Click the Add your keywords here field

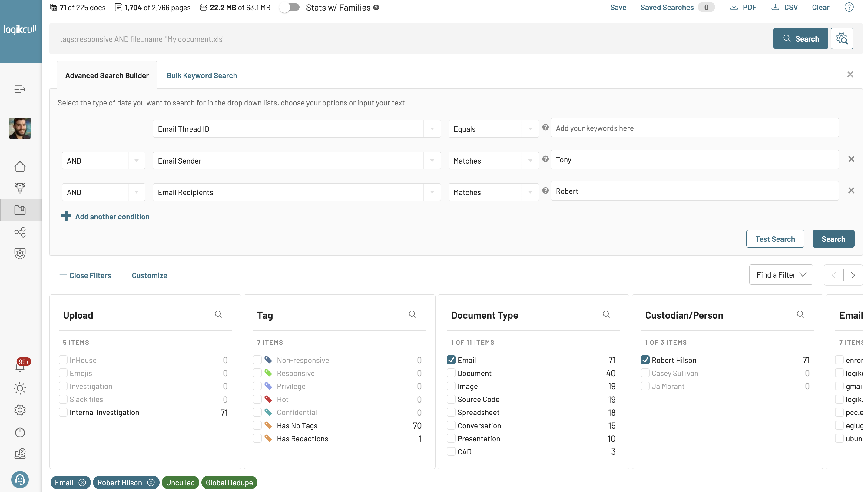(694, 128)
